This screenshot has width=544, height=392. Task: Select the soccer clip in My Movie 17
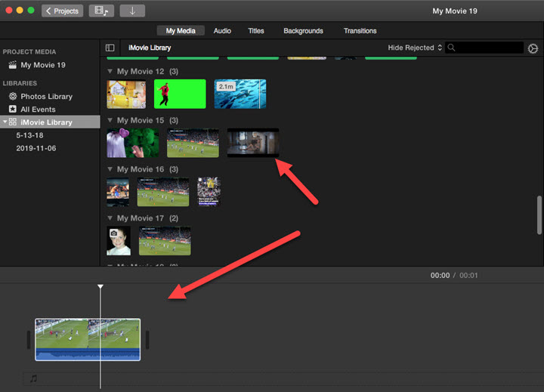pos(165,241)
